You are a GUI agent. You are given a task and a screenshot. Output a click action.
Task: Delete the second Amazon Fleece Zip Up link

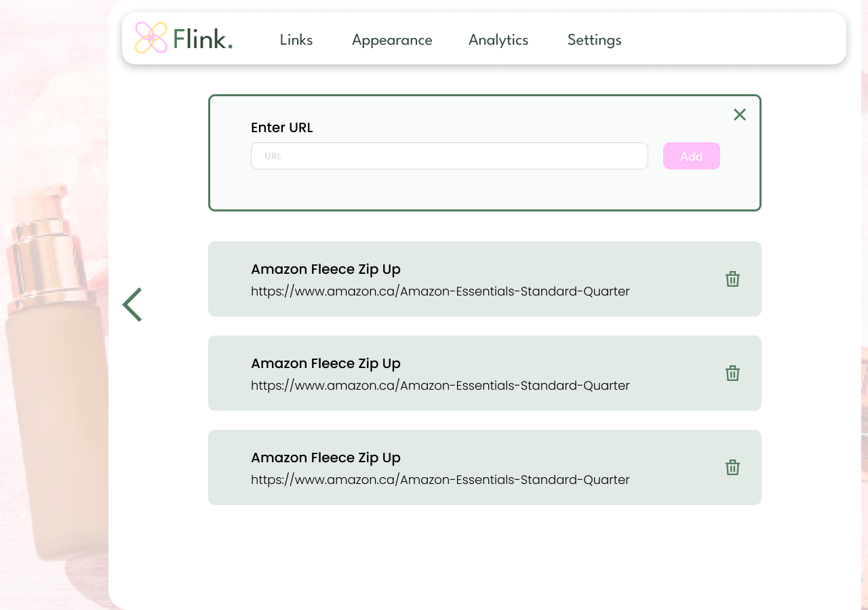point(732,373)
